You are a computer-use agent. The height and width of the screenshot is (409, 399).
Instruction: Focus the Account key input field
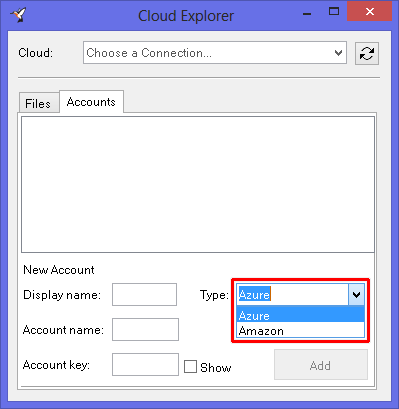145,364
